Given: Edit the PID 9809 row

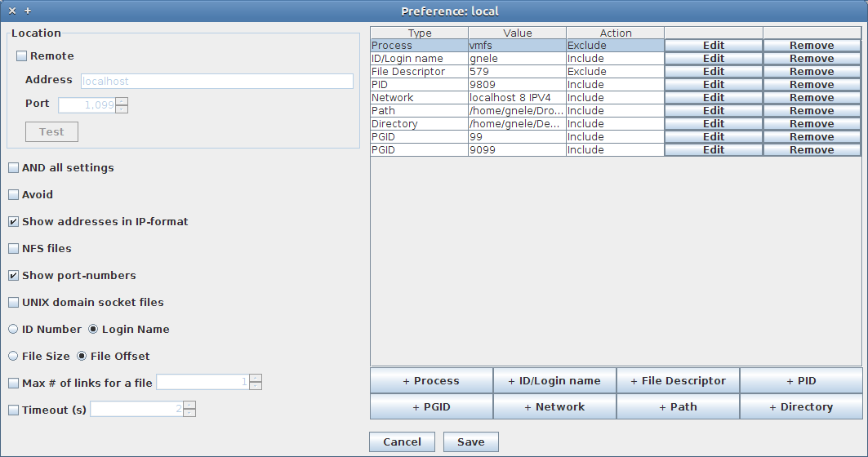Looking at the screenshot, I should (x=714, y=85).
